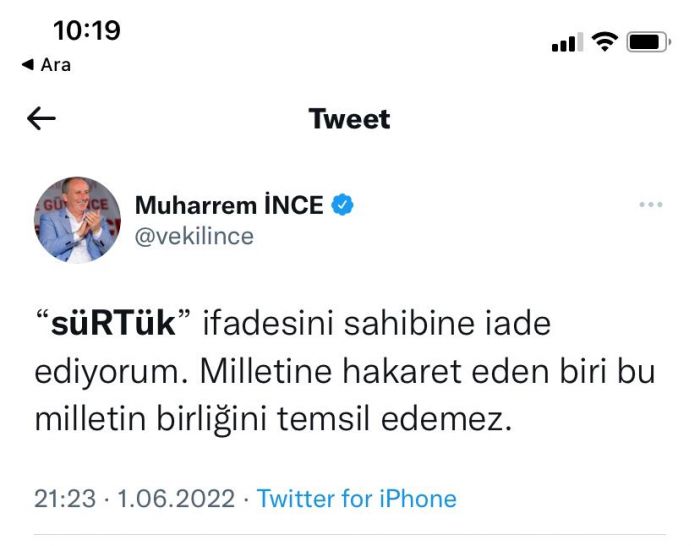Image resolution: width=700 pixels, height=546 pixels.
Task: Click the blue verified badge
Action: click(343, 206)
